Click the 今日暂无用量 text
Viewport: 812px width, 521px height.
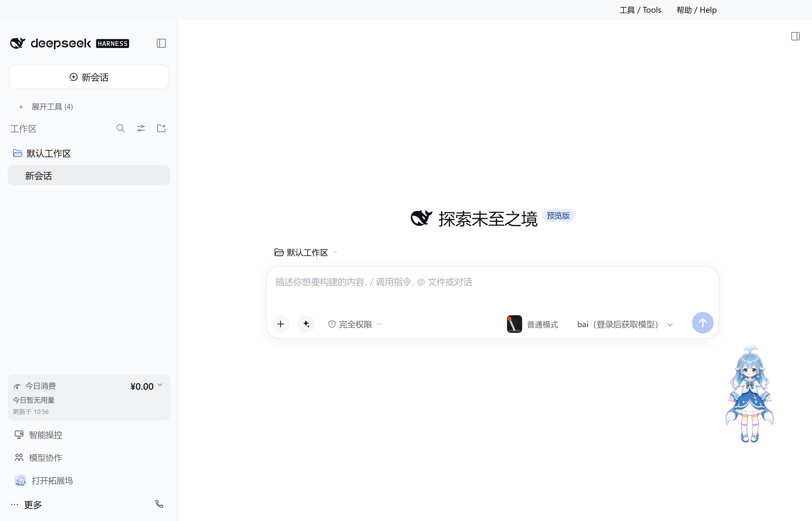pos(34,400)
